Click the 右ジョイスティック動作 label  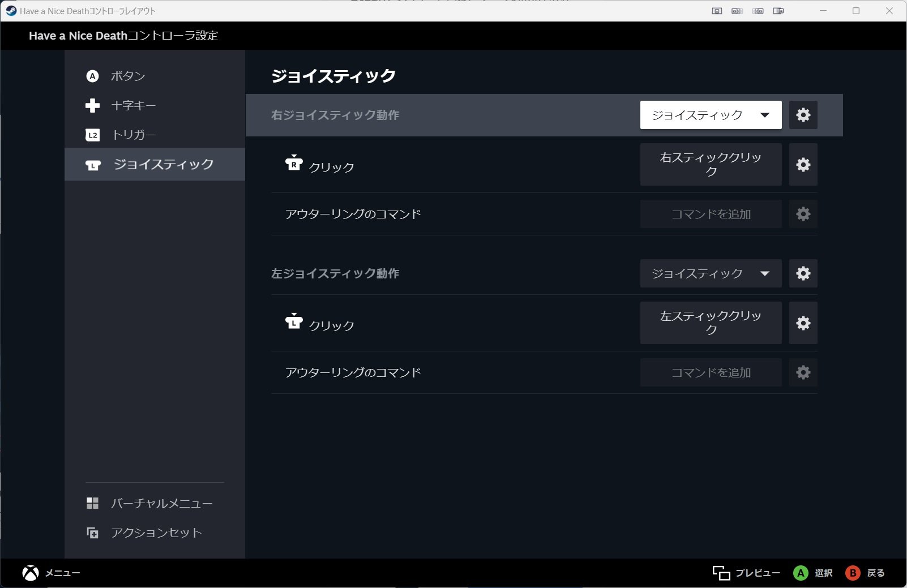[335, 115]
